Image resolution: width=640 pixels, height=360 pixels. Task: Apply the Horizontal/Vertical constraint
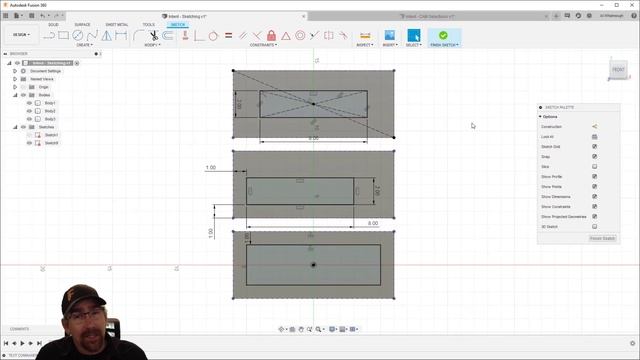point(185,36)
